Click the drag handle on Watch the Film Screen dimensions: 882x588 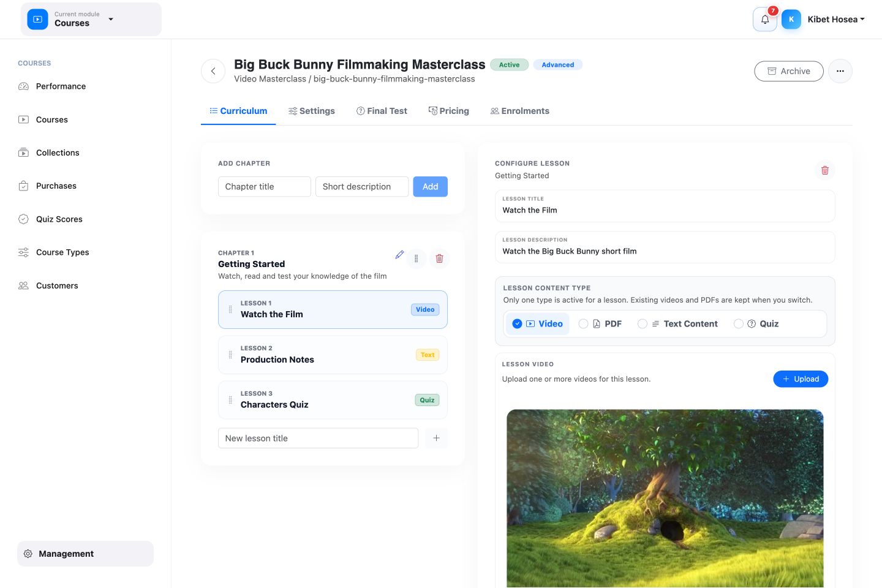click(x=230, y=309)
